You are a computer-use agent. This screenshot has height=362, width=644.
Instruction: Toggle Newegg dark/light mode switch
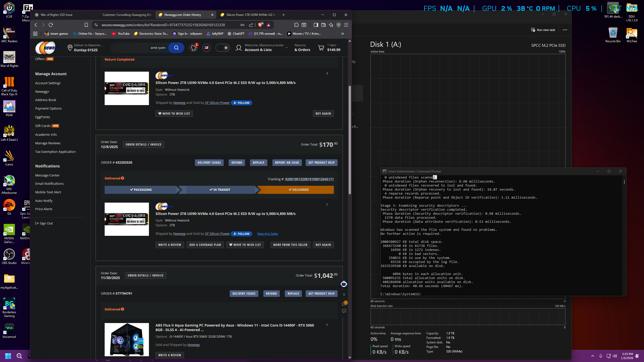tap(223, 48)
